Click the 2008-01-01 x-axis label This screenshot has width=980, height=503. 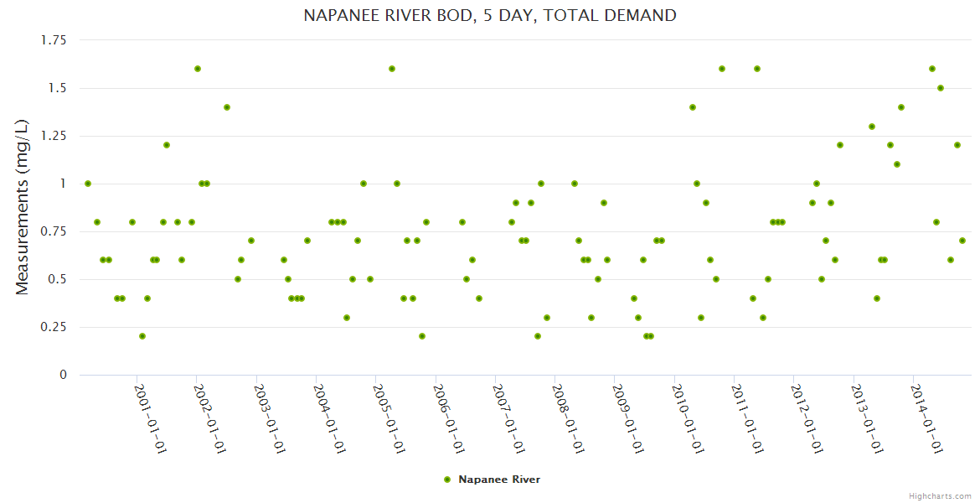569,418
